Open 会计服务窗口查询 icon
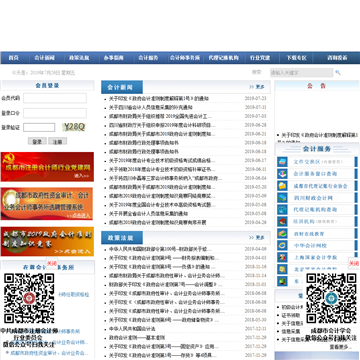360x360 pixels. point(282,174)
